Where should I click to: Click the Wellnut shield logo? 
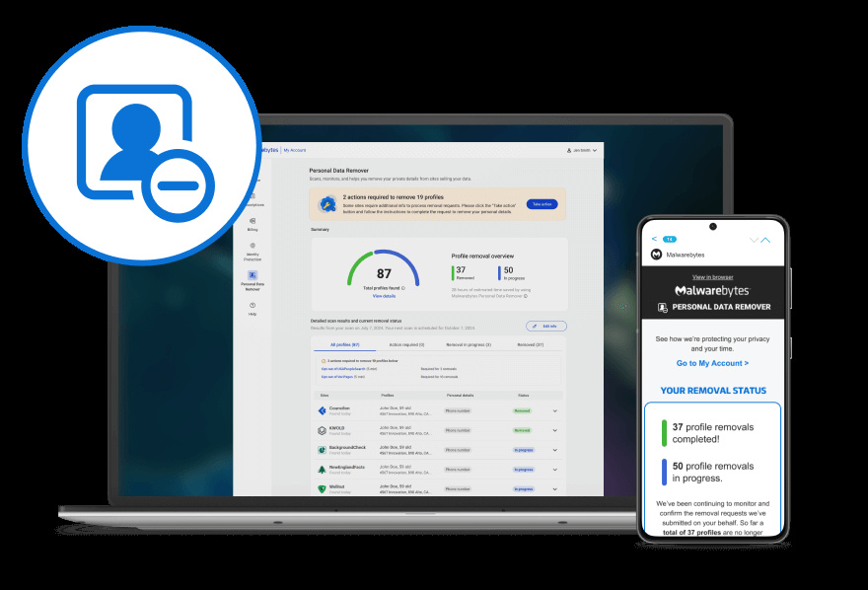coord(322,488)
